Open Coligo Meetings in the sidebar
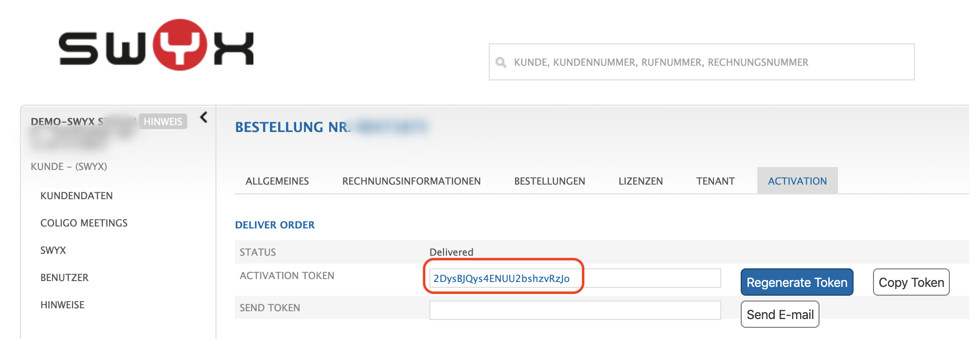This screenshot has height=339, width=980. [84, 223]
